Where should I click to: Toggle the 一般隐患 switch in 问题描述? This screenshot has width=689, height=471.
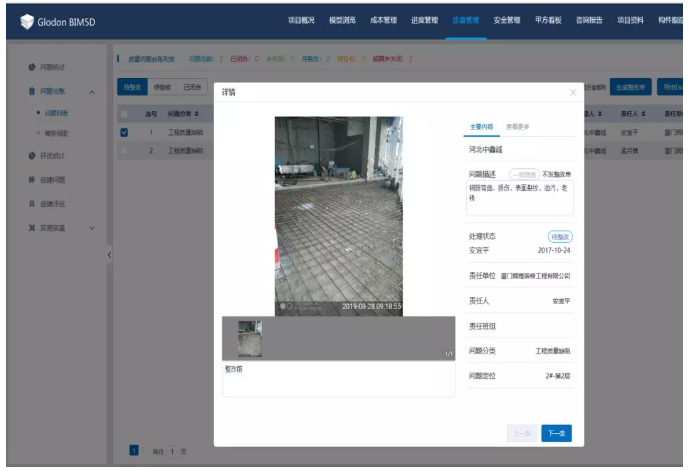(x=523, y=172)
